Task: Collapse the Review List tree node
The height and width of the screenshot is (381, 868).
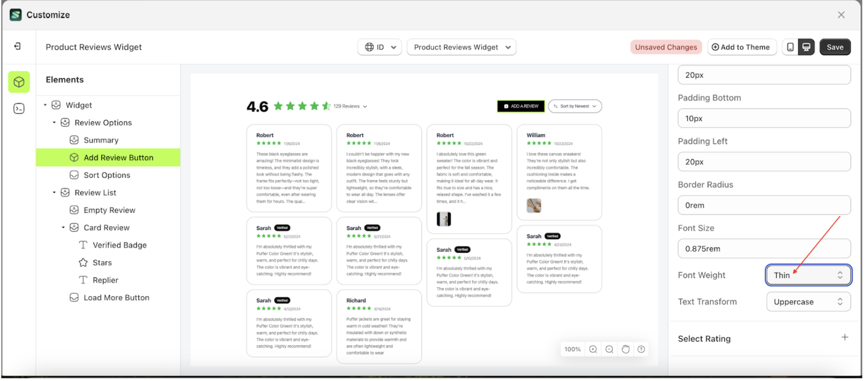Action: pos(54,193)
